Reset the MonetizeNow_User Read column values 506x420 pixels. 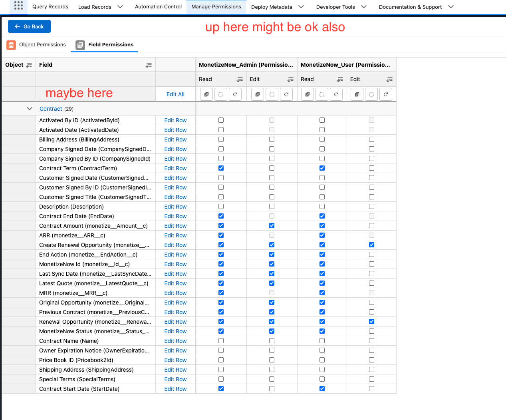click(x=336, y=94)
